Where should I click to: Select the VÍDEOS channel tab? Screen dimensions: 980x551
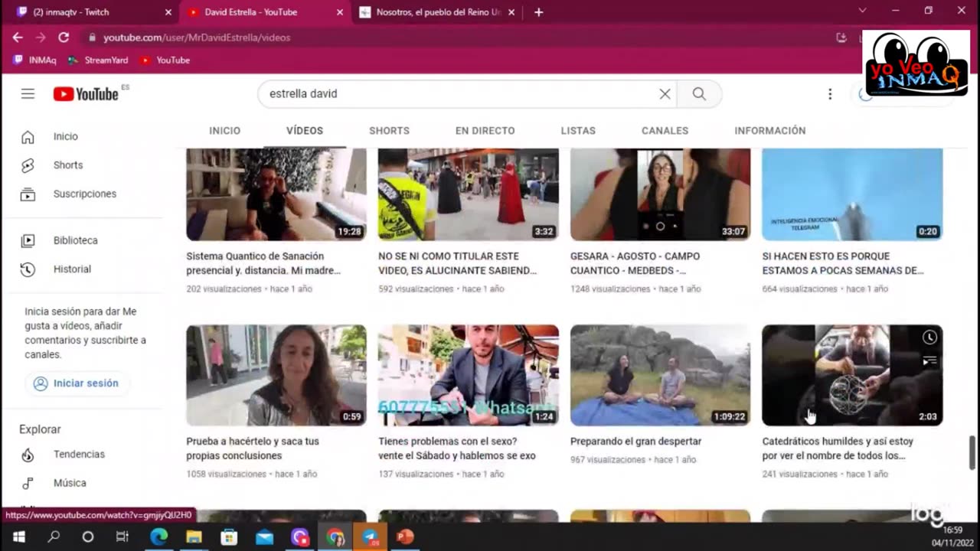pos(305,131)
